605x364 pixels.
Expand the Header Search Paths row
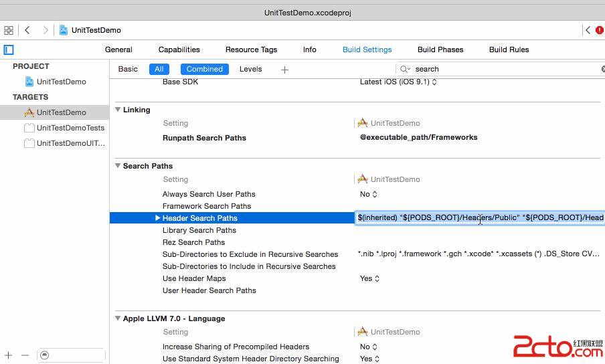(158, 218)
